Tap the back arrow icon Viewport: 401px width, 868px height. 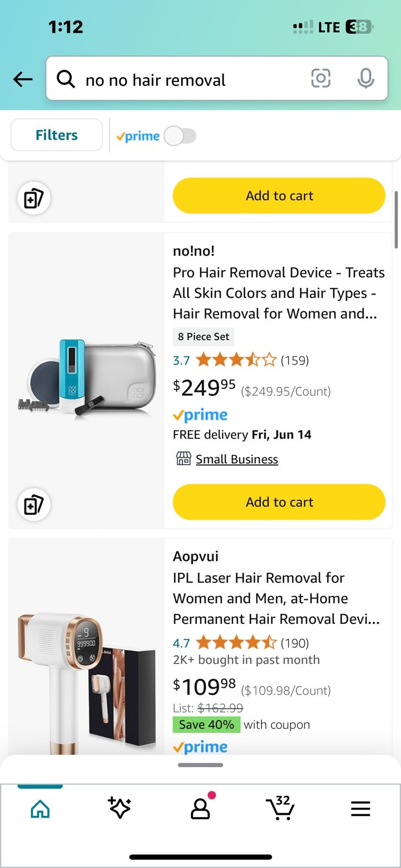coord(23,79)
